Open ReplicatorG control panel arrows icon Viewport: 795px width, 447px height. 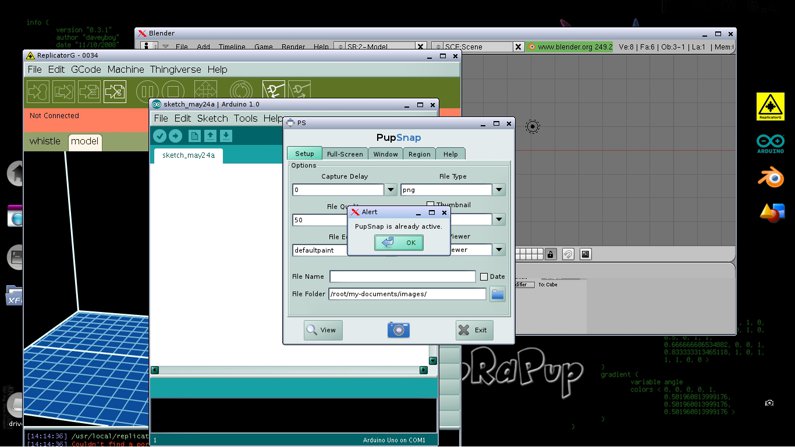[x=205, y=91]
